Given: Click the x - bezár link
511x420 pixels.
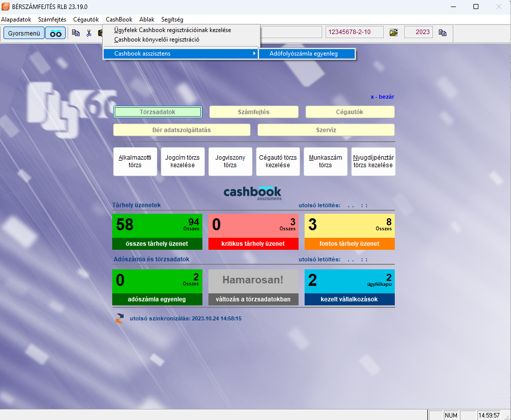Looking at the screenshot, I should [382, 97].
